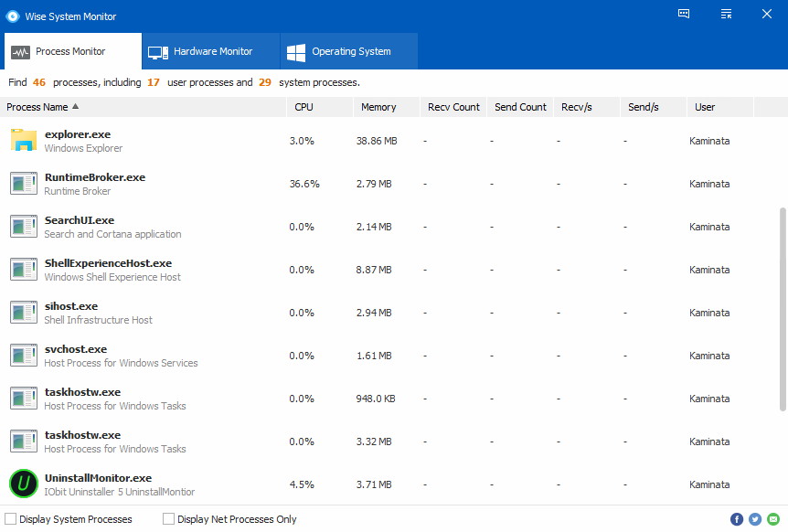Click the process list vertical scrollbar
Image resolution: width=788 pixels, height=532 pixels.
click(x=783, y=309)
